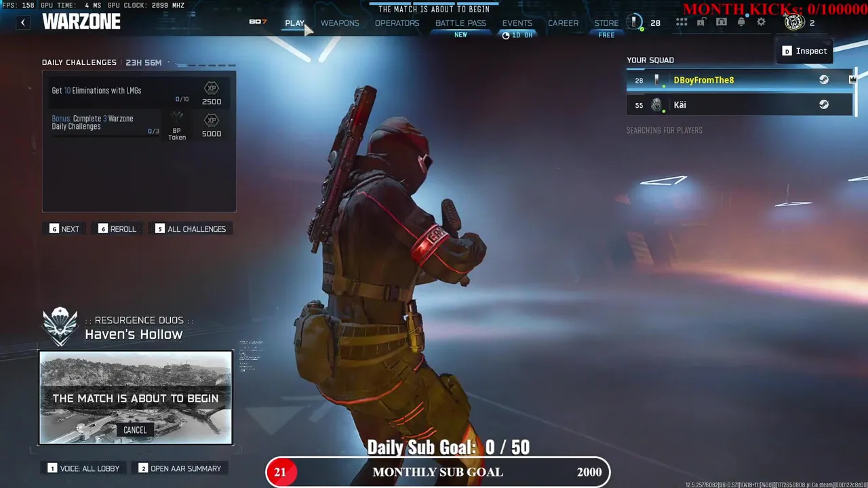Click the Resurgence parachute skull emblem

(x=60, y=327)
